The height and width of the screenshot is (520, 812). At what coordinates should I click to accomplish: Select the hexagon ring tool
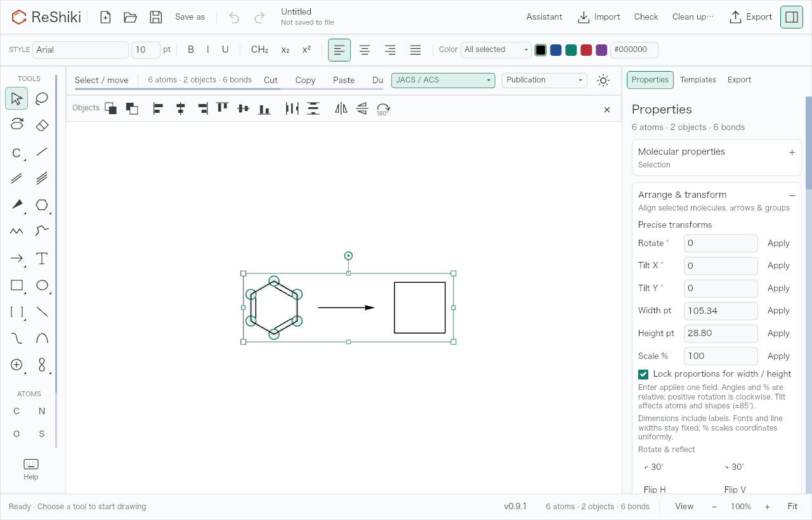coord(42,205)
